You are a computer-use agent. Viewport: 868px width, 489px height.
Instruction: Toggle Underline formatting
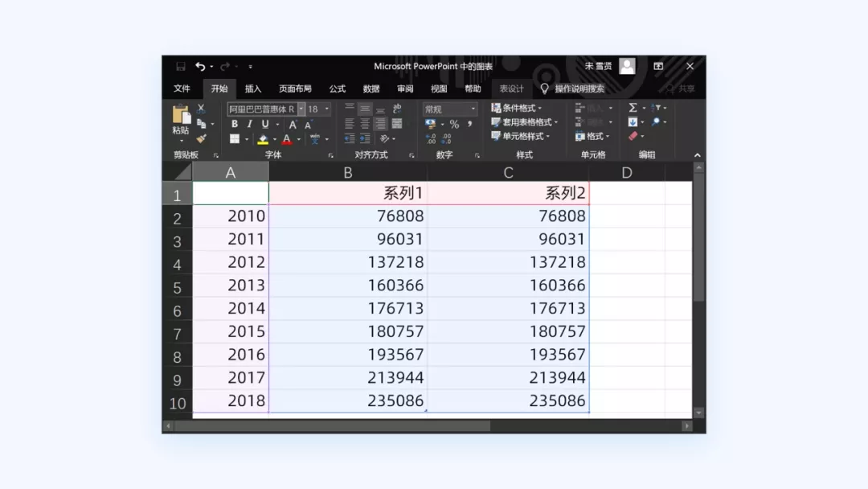[x=265, y=124]
